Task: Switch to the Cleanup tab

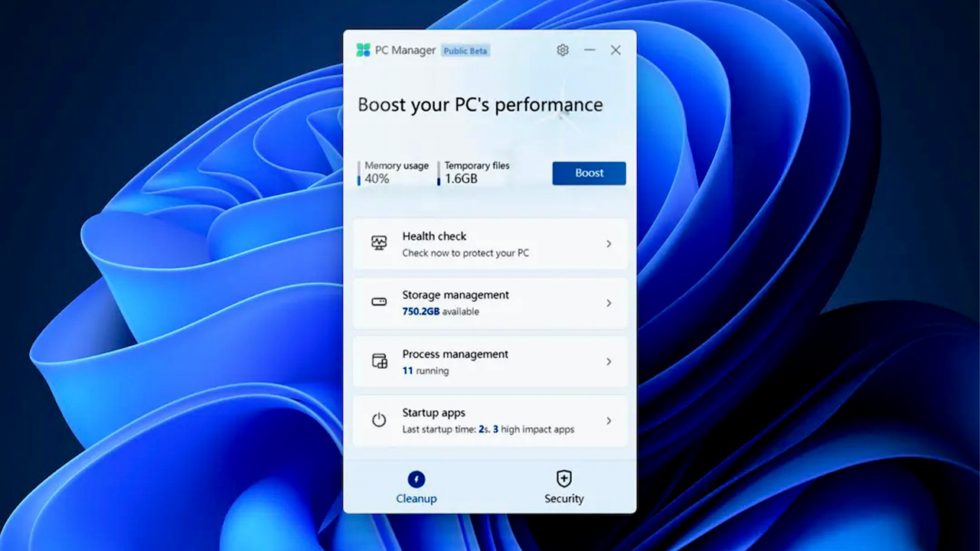Action: pos(416,487)
